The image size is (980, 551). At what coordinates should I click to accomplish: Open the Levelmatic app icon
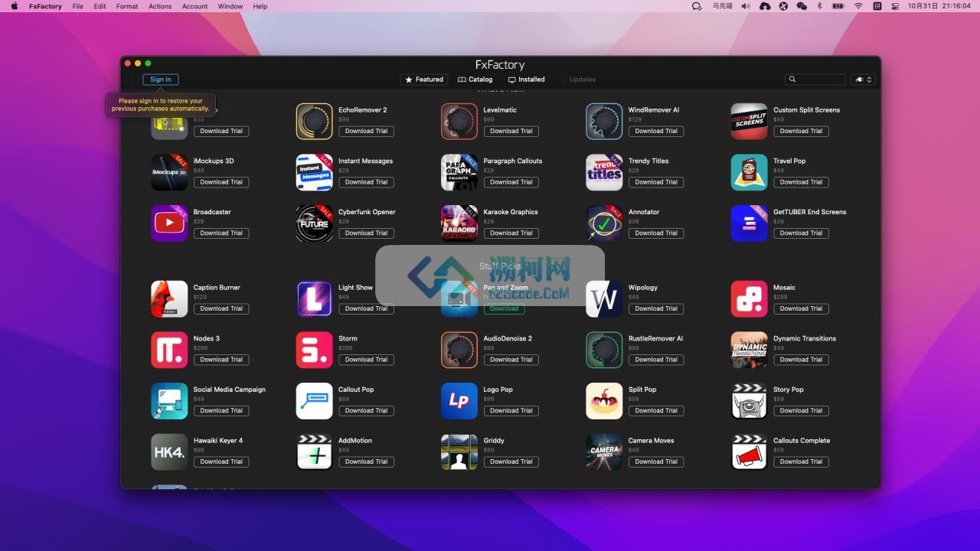point(459,121)
